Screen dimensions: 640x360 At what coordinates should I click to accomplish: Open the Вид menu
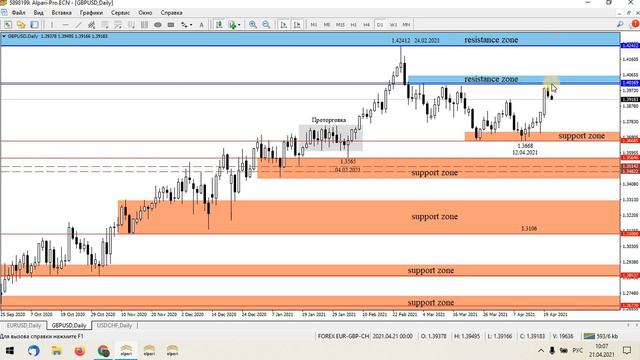[38, 13]
